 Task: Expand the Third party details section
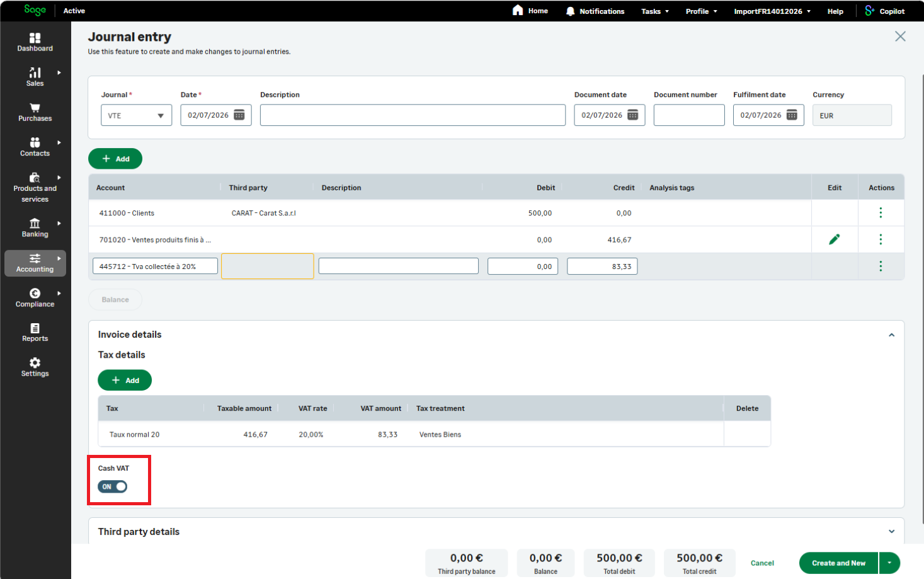[x=891, y=532]
